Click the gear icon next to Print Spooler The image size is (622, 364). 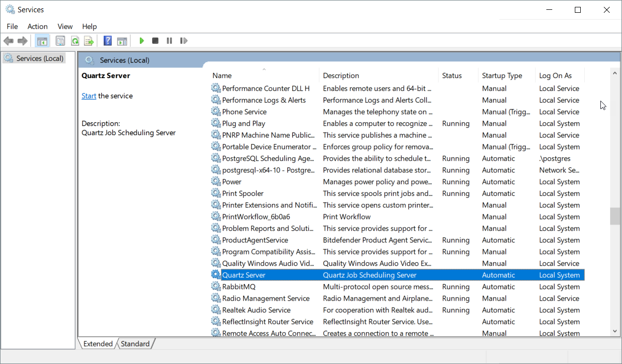pyautogui.click(x=216, y=193)
